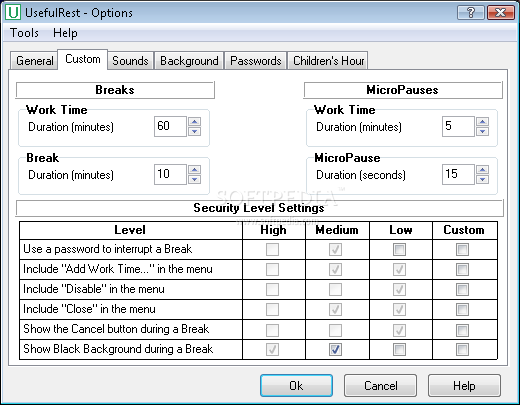The image size is (520, 405).
Task: Open the Tools menu
Action: point(24,33)
